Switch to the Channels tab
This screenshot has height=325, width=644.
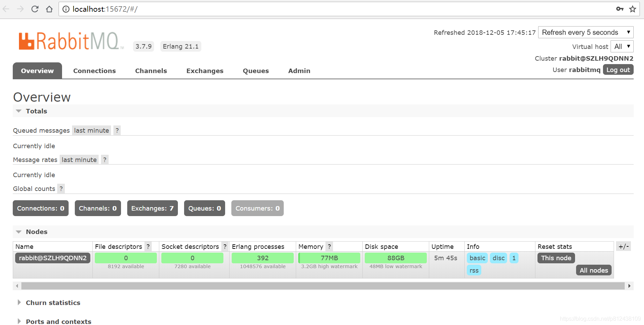coord(151,71)
